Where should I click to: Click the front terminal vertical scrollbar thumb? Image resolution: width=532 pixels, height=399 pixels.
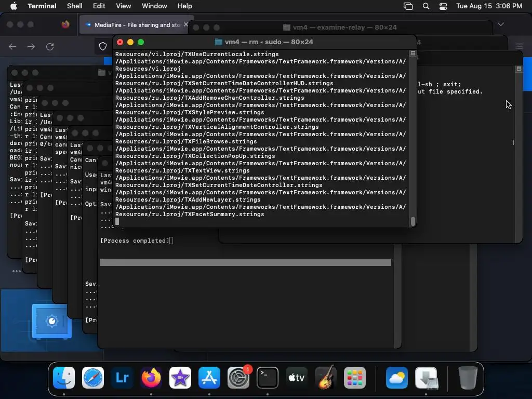413,221
